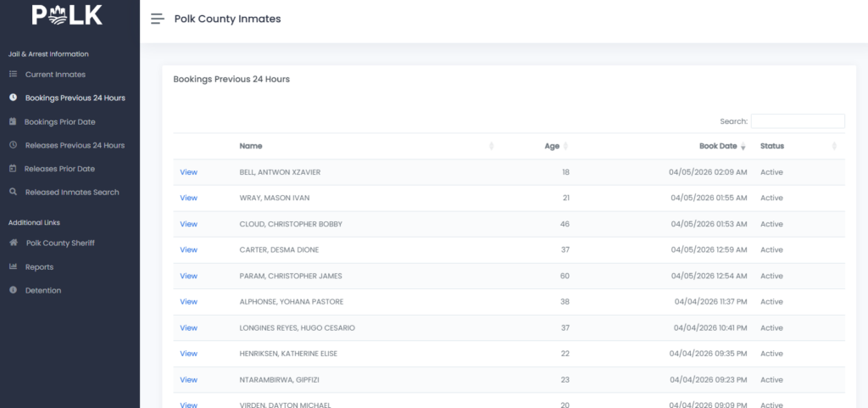View record for HENRIKSEN, KATHERINE ELISE

(188, 354)
